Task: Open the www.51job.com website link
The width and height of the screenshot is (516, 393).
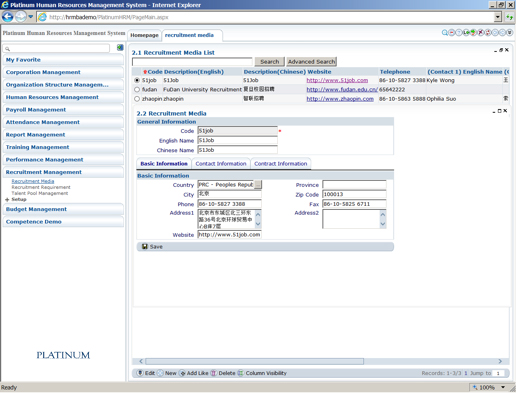Action: click(337, 80)
